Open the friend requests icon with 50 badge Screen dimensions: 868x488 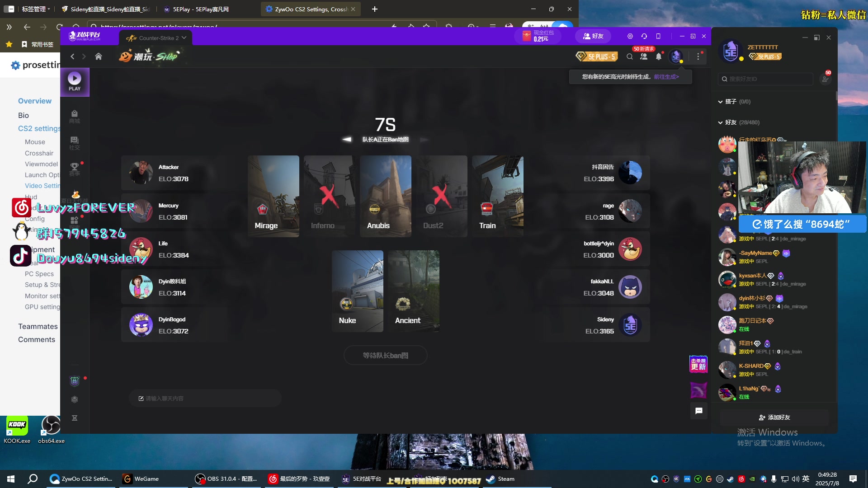click(644, 56)
